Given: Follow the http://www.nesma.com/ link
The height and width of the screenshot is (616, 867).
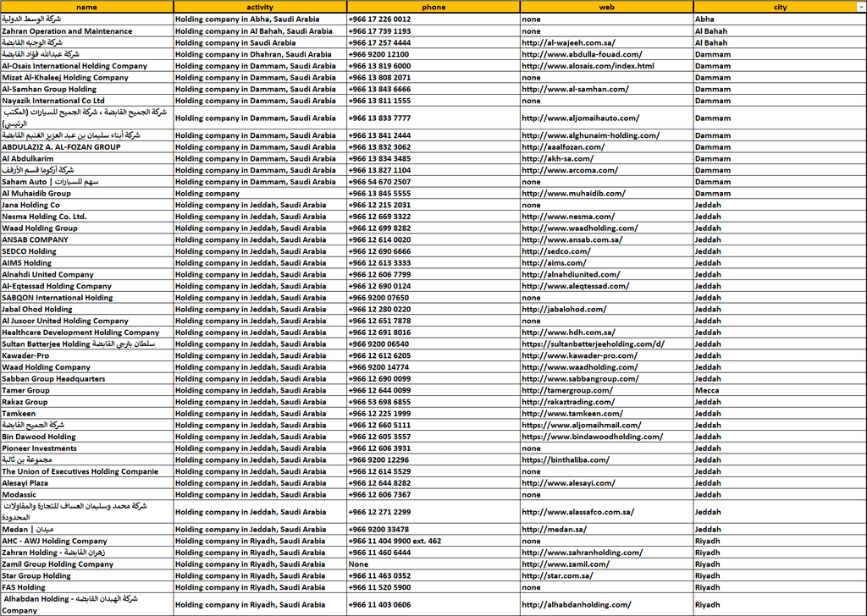Looking at the screenshot, I should click(568, 217).
